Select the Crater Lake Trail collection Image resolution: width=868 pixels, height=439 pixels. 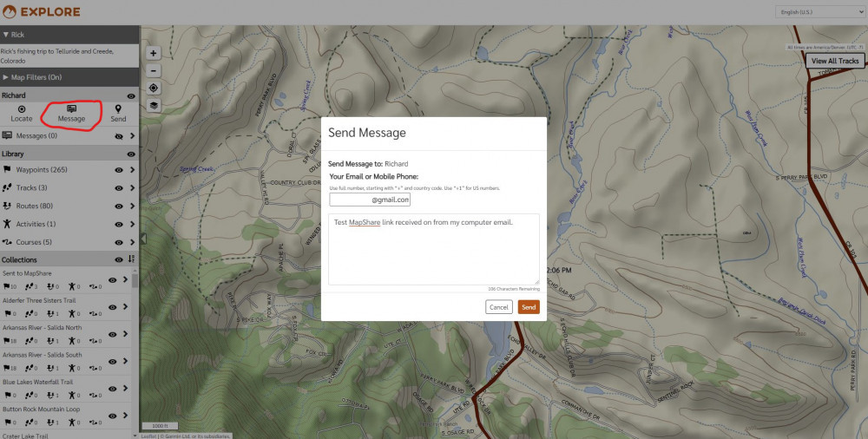point(25,436)
